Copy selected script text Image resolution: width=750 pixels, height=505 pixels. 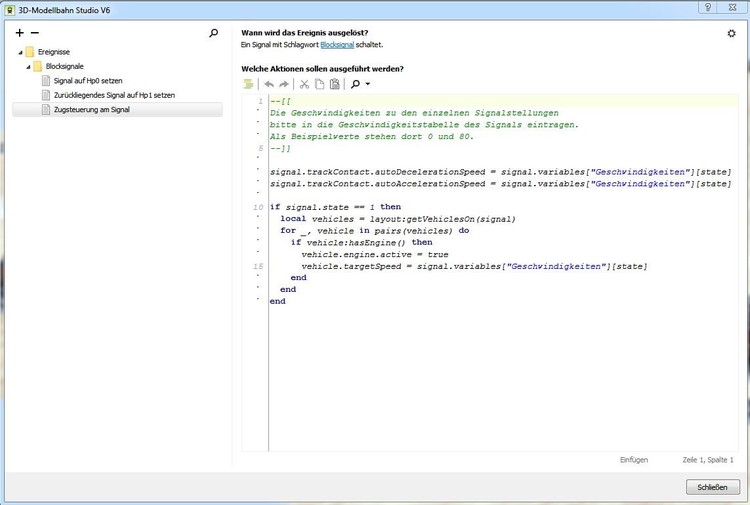(320, 85)
